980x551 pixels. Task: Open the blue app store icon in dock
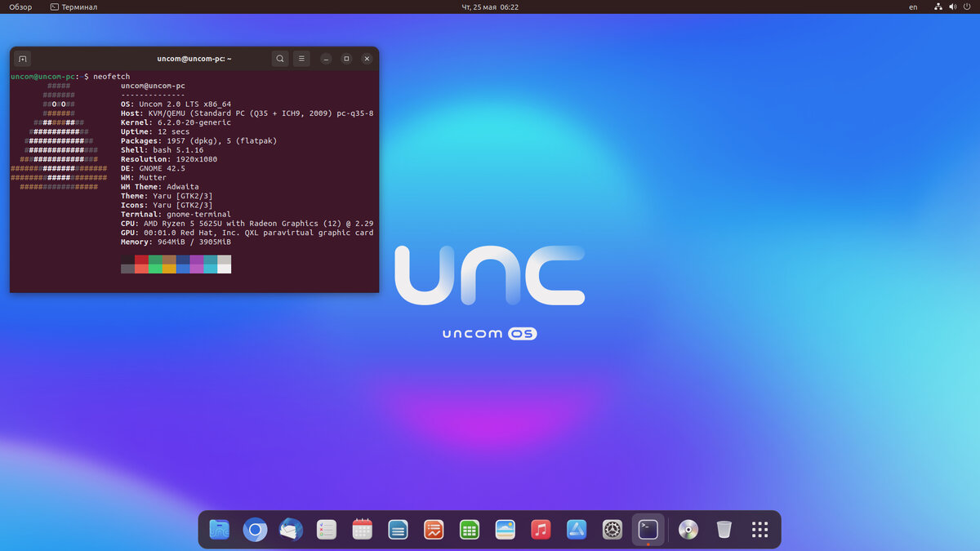pyautogui.click(x=577, y=530)
